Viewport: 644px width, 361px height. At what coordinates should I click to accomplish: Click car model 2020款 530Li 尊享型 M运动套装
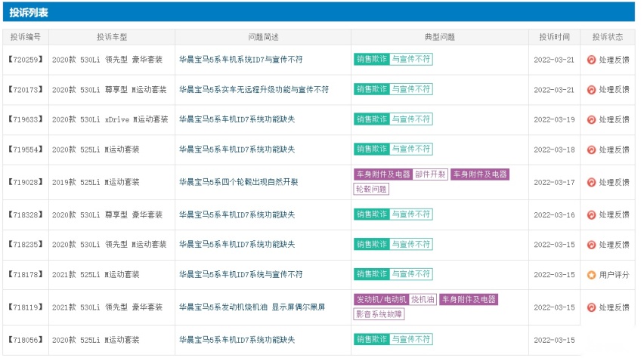tap(110, 89)
